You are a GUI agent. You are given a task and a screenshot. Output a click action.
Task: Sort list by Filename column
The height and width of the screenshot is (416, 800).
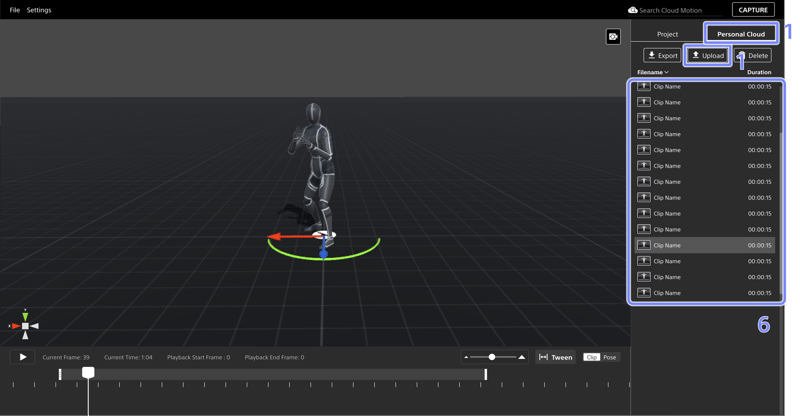(x=653, y=72)
